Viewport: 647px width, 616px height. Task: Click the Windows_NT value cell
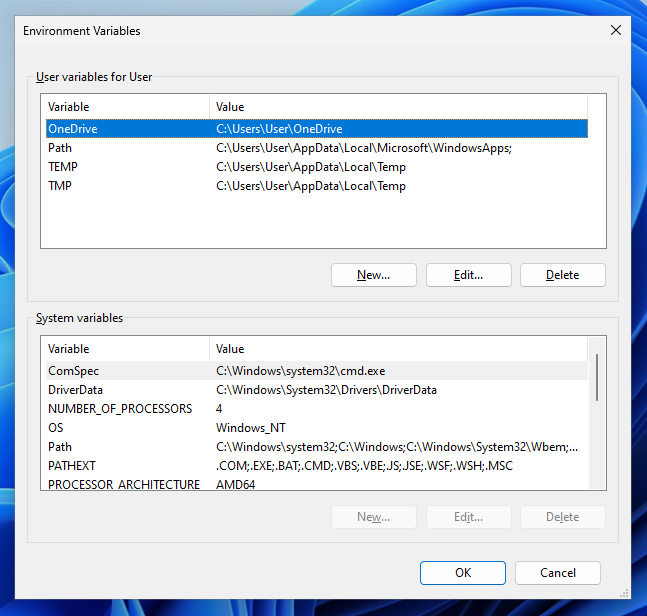[x=250, y=427]
